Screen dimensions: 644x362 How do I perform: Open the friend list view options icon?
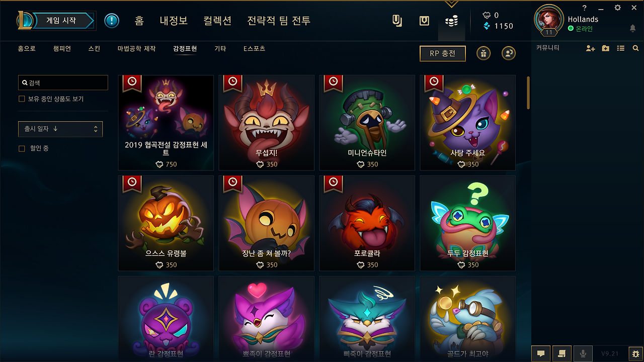tap(621, 48)
